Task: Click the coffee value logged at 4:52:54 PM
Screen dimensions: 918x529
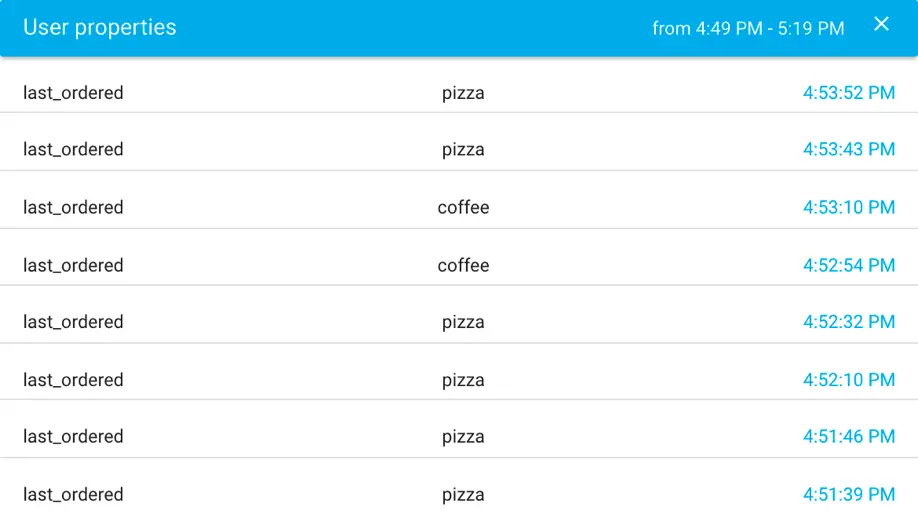Action: 463,265
